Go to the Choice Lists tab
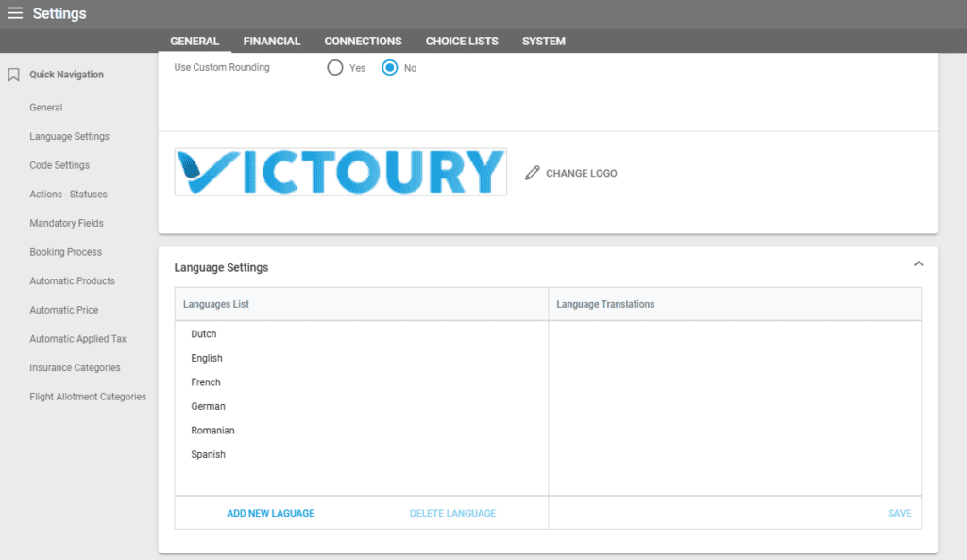 [462, 42]
